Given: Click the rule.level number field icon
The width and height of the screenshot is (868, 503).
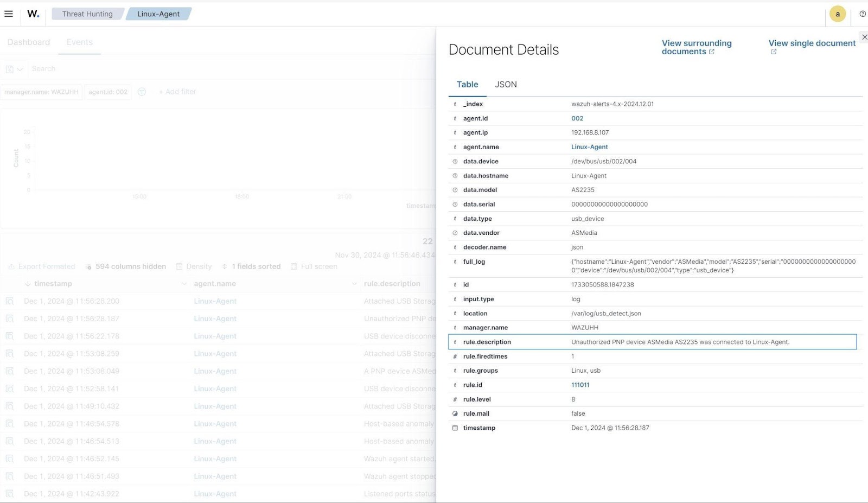Looking at the screenshot, I should pyautogui.click(x=455, y=399).
